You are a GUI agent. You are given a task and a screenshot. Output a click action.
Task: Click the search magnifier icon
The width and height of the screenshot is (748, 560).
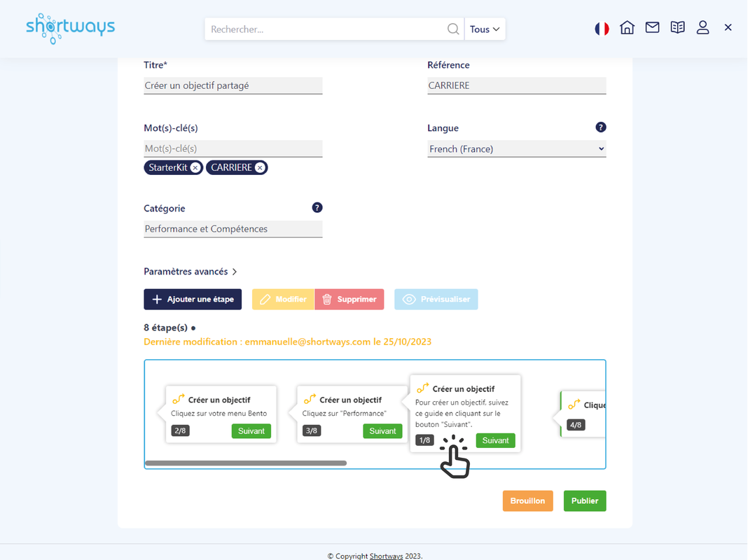tap(453, 29)
